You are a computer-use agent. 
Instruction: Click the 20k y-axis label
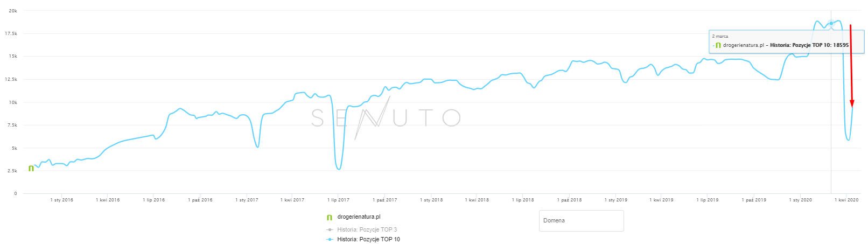13,11
